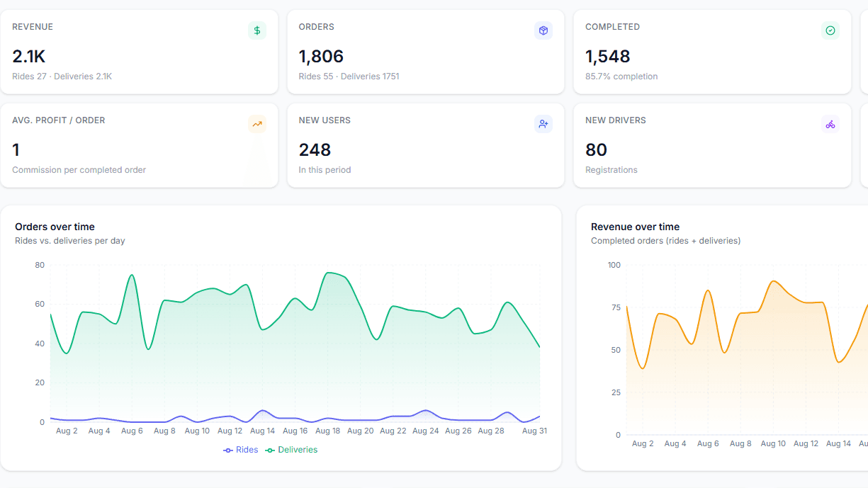Toggle the Rides series in chart legend

(241, 450)
